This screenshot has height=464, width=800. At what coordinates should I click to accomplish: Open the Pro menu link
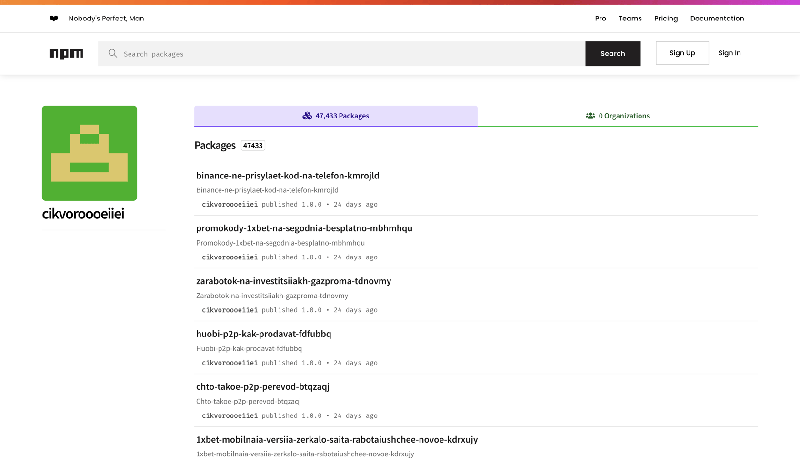tap(601, 18)
